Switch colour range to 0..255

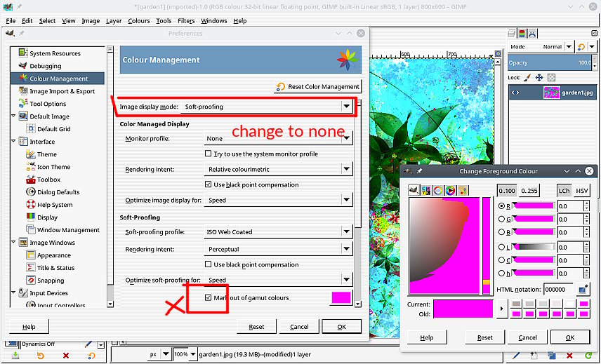[x=529, y=191]
